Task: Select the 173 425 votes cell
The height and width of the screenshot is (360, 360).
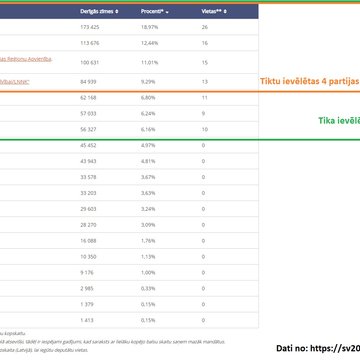Action: (90, 27)
